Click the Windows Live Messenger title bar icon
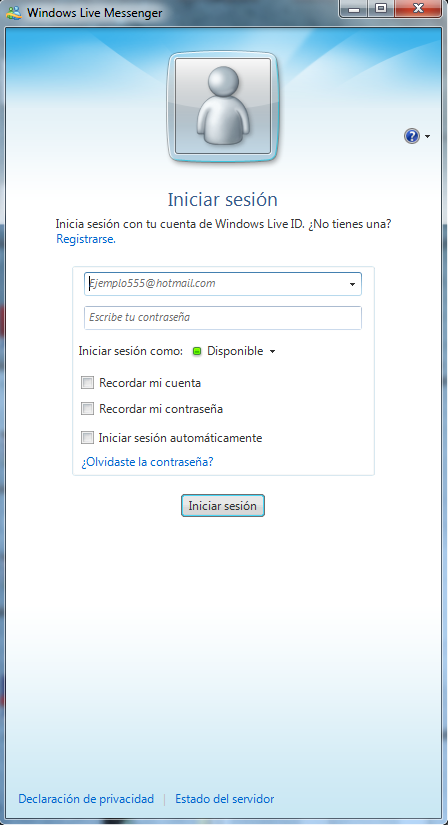 coord(14,13)
